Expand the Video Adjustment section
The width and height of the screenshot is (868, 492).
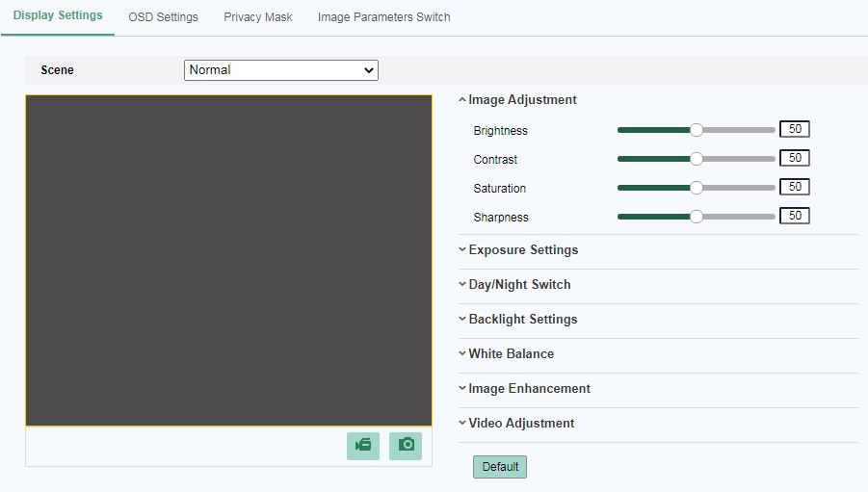(x=520, y=424)
